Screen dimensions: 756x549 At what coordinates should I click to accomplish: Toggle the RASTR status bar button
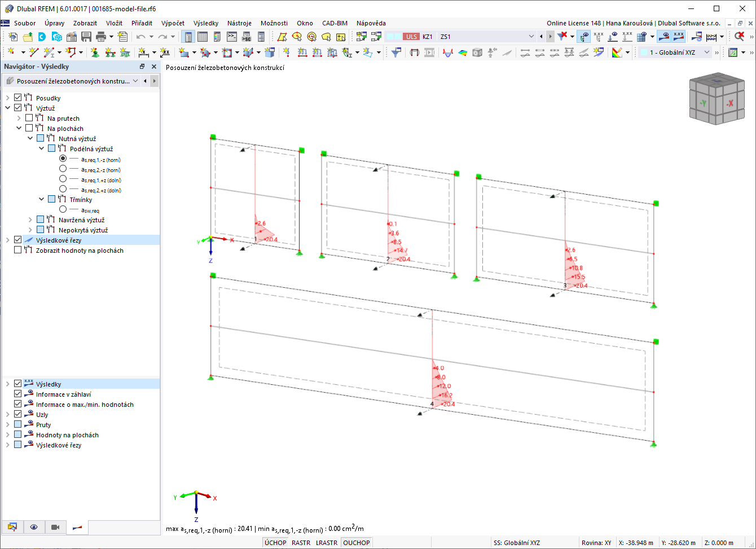click(301, 543)
